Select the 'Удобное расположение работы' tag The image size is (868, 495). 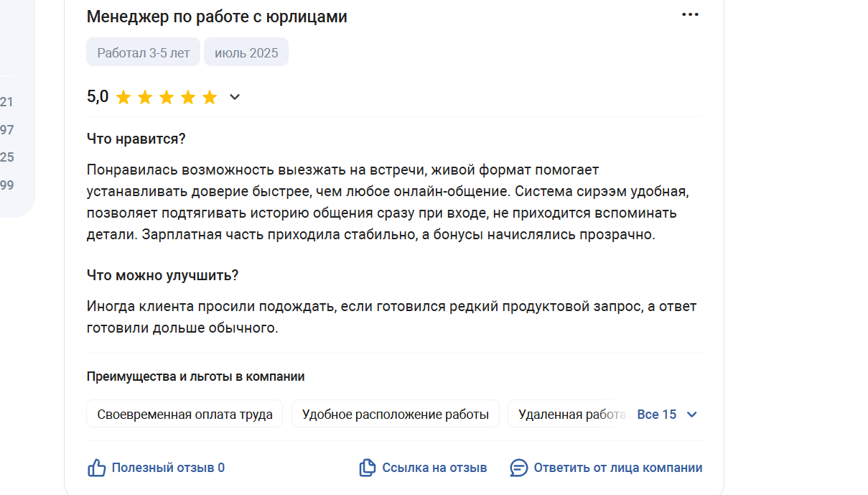[x=396, y=414]
